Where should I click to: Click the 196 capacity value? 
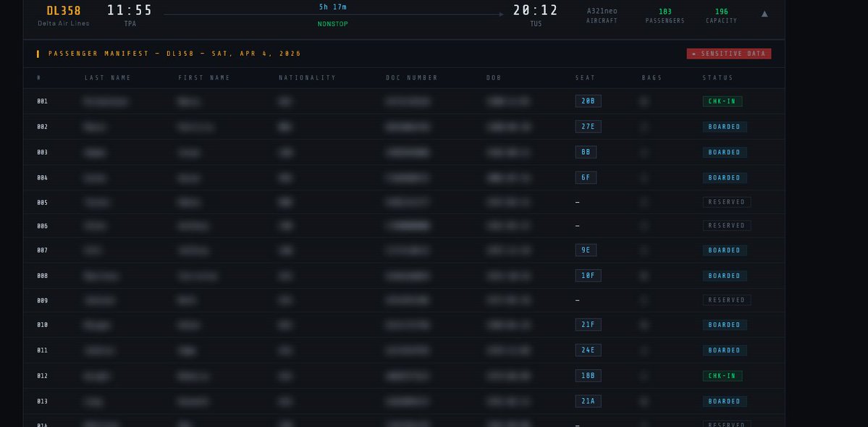pos(721,12)
